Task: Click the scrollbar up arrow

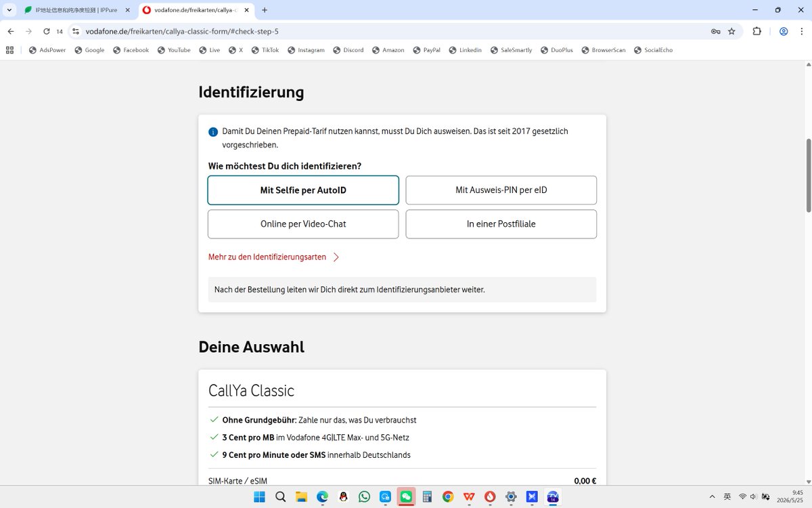Action: [x=808, y=64]
